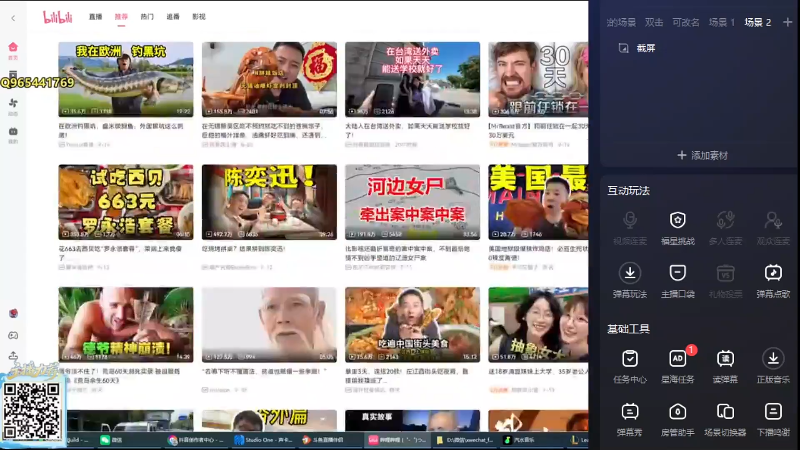The width and height of the screenshot is (800, 450).
Task: Open 陈奕迅 video thumbnail
Action: [269, 202]
